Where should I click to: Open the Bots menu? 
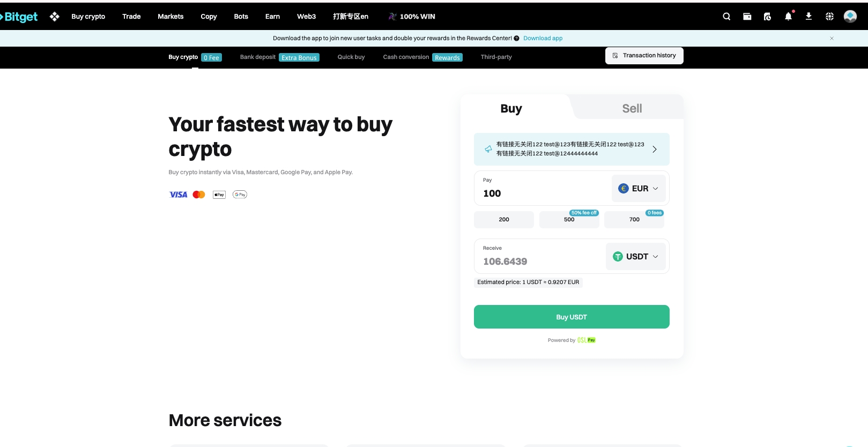point(241,17)
